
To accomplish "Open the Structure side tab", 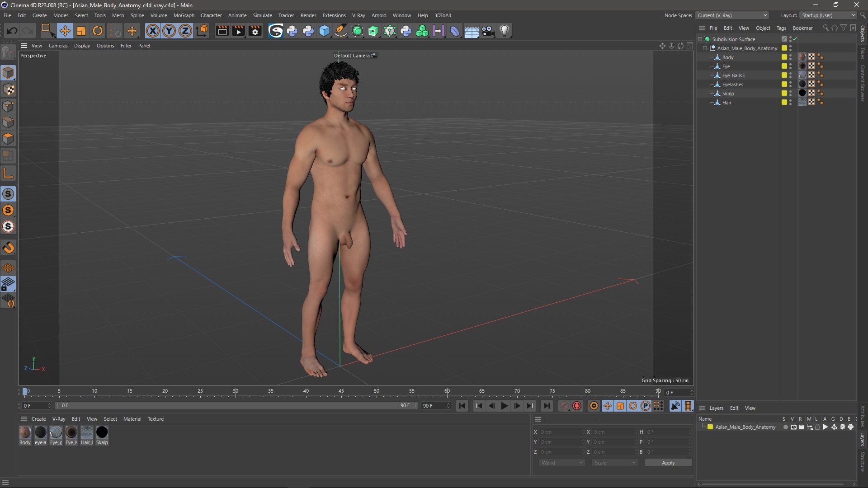I will 863,461.
